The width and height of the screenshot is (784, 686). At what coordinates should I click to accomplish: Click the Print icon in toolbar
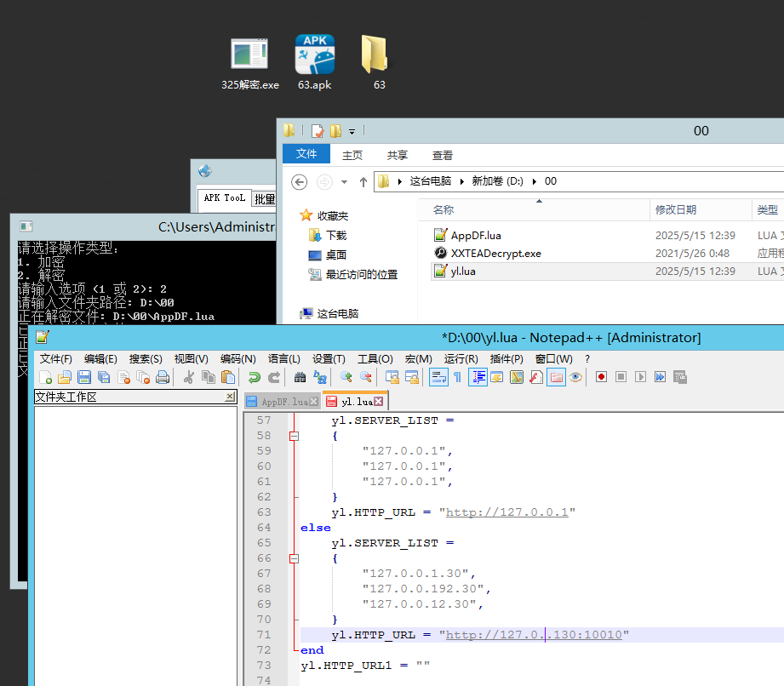[163, 377]
